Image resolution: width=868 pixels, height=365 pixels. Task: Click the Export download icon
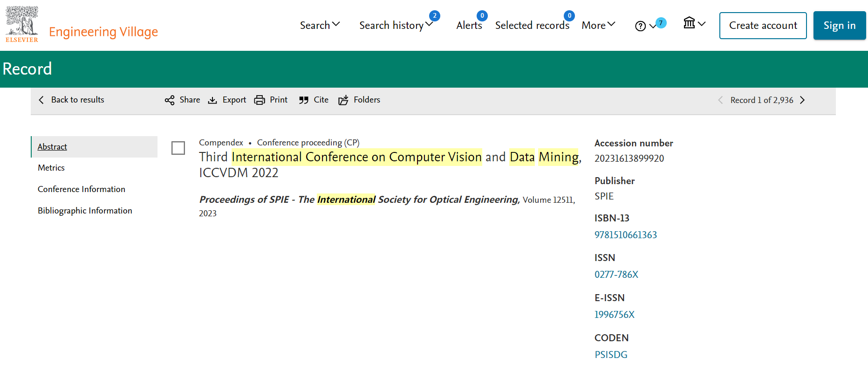[x=212, y=100]
